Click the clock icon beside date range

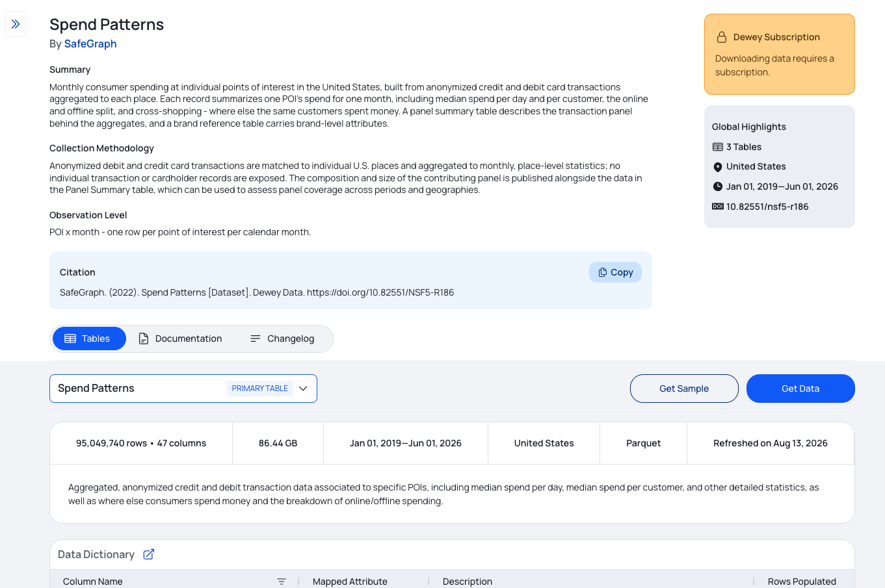718,186
